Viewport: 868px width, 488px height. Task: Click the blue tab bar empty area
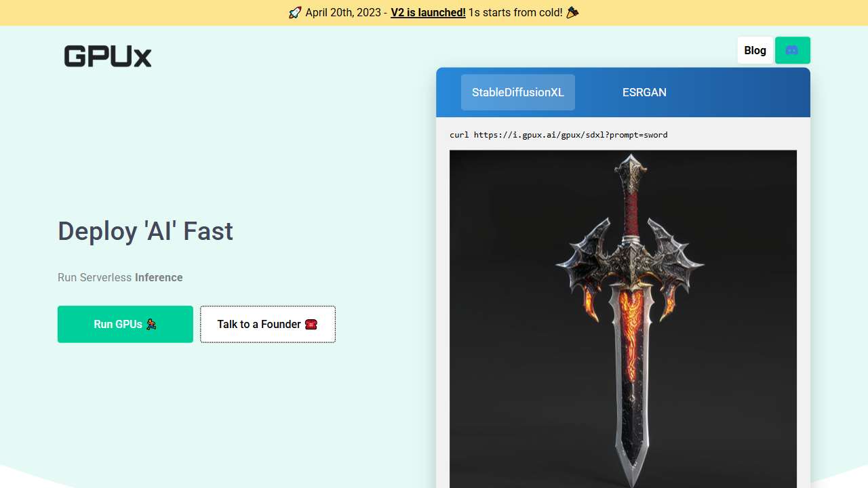point(739,92)
